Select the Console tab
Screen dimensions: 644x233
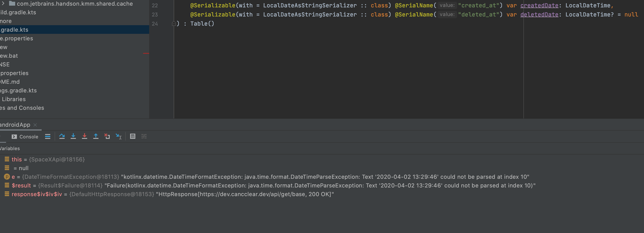29,136
